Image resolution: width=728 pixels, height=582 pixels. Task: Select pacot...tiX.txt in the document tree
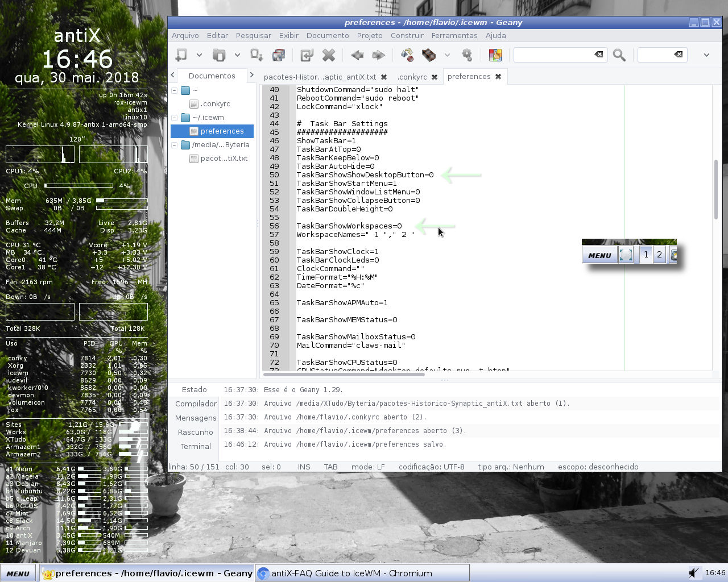[x=224, y=159]
